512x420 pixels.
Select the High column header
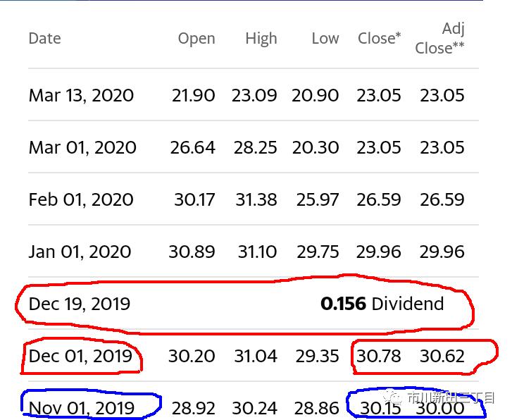pos(261,38)
